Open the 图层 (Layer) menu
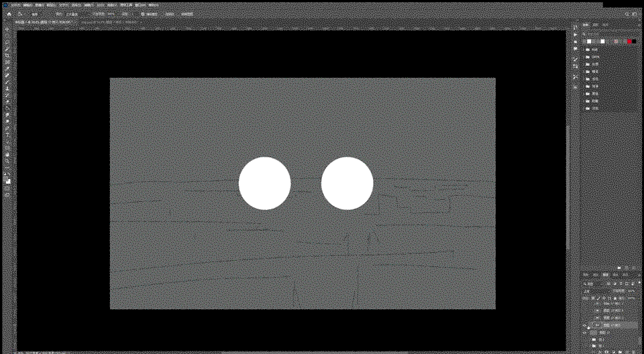Screen dimensions: 644x354 click(x=51, y=5)
